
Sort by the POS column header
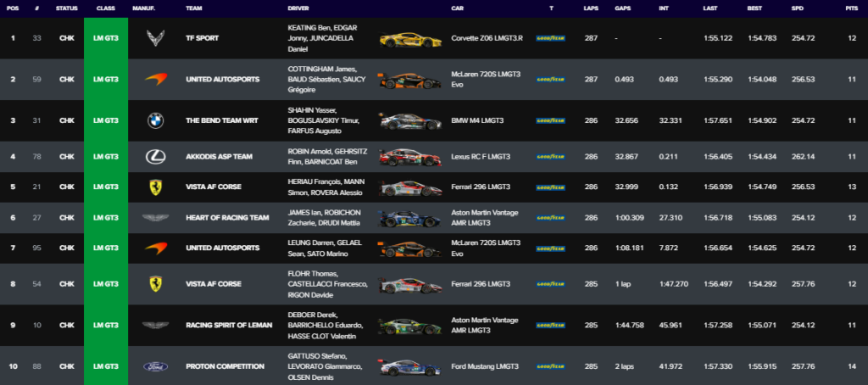click(13, 8)
